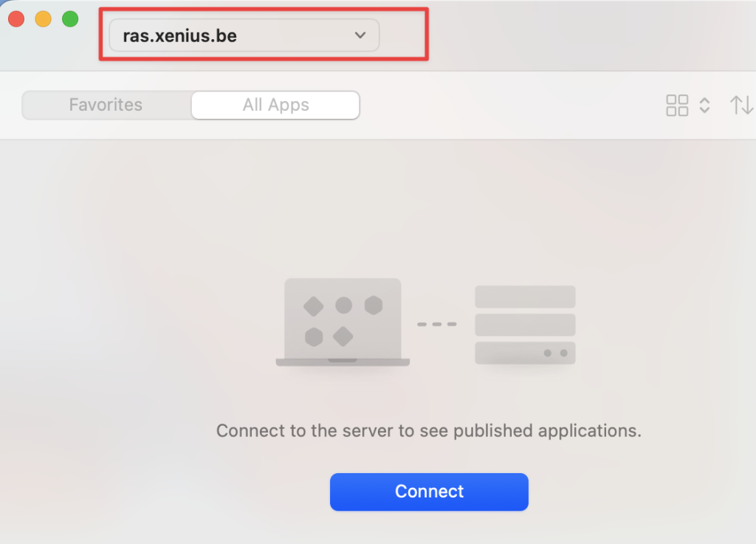756x544 pixels.
Task: Click the server stack illustration
Action: tap(525, 325)
